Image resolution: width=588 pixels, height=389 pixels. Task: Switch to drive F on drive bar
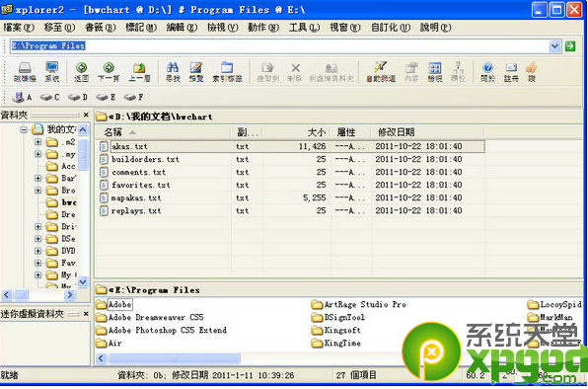click(133, 97)
